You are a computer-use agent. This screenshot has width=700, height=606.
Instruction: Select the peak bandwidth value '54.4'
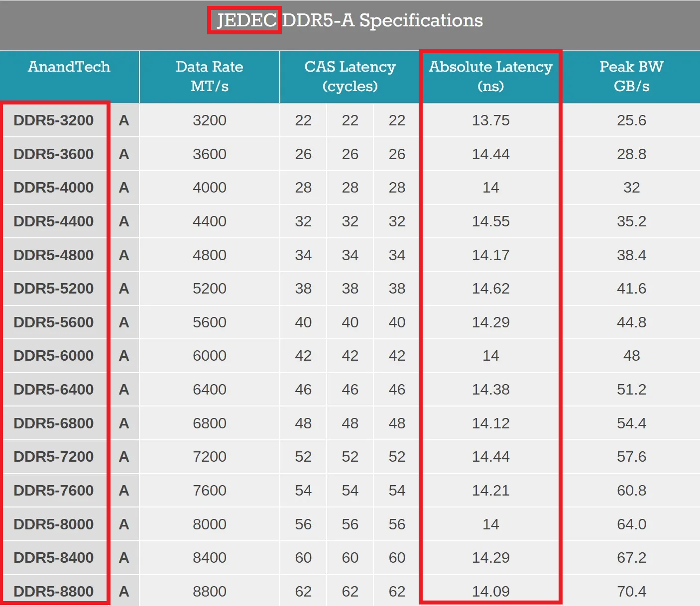click(631, 423)
